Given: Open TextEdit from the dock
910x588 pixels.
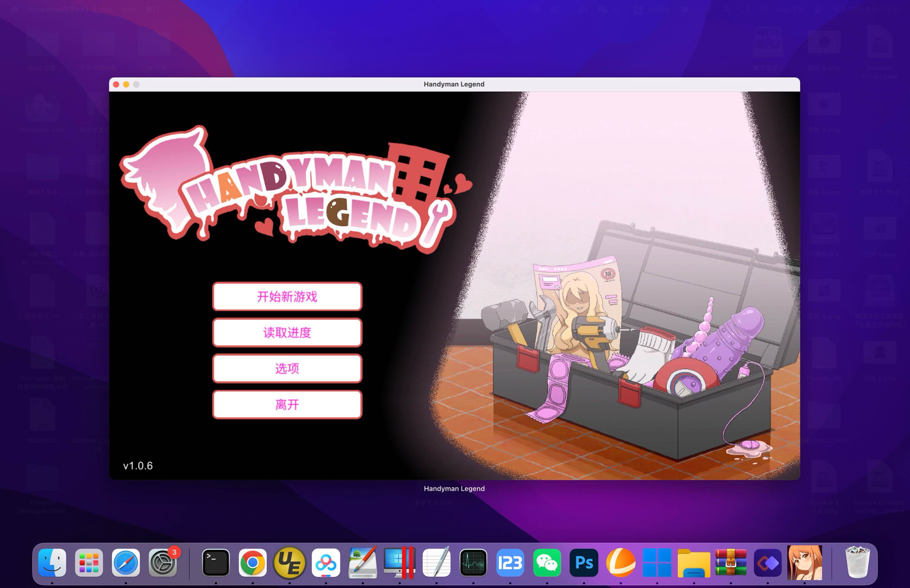Looking at the screenshot, I should [x=436, y=563].
